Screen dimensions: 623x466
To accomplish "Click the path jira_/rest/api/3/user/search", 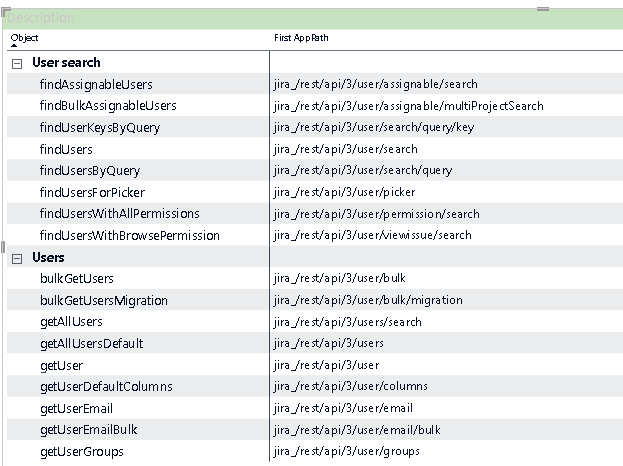I will pos(346,149).
